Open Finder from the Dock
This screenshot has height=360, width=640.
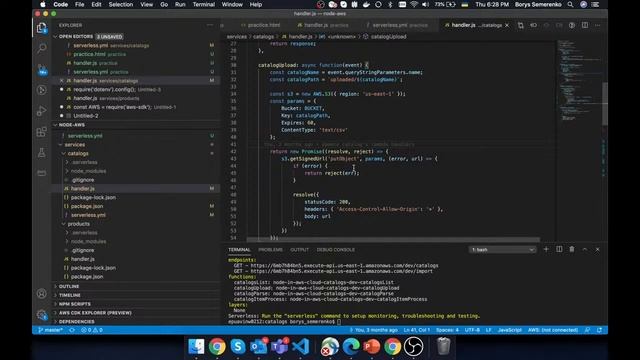click(196, 347)
